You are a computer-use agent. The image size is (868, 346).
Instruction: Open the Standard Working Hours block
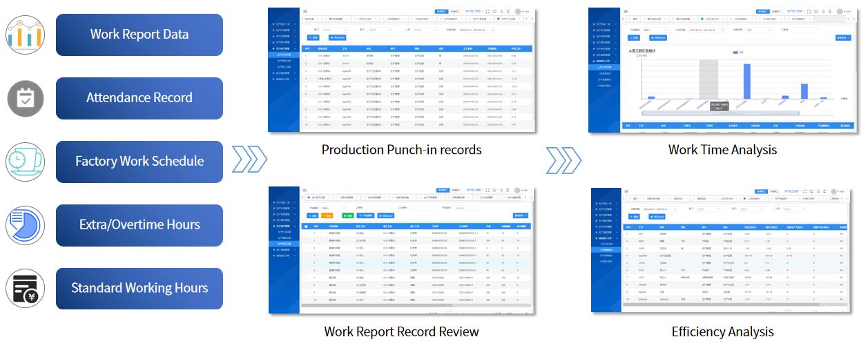click(139, 289)
